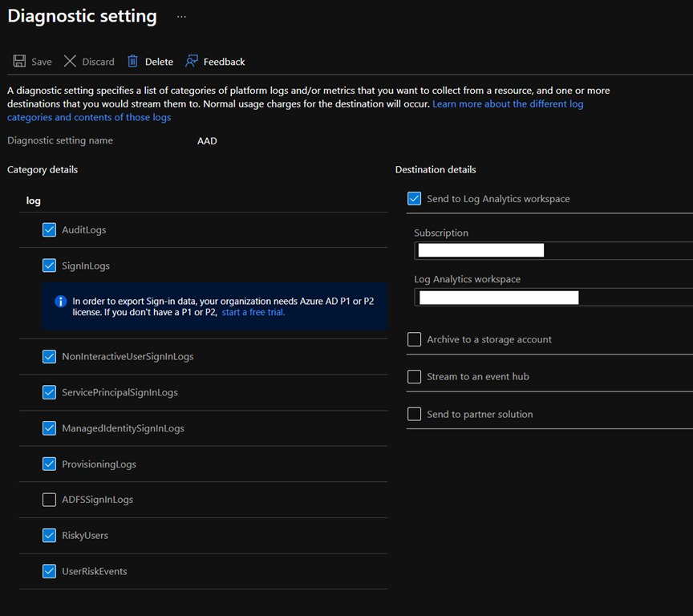Click the 'start a free trial' link

pos(253,312)
